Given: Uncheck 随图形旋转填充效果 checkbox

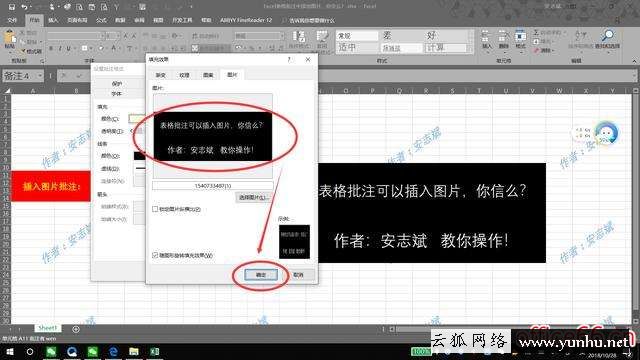Looking at the screenshot, I should 155,255.
